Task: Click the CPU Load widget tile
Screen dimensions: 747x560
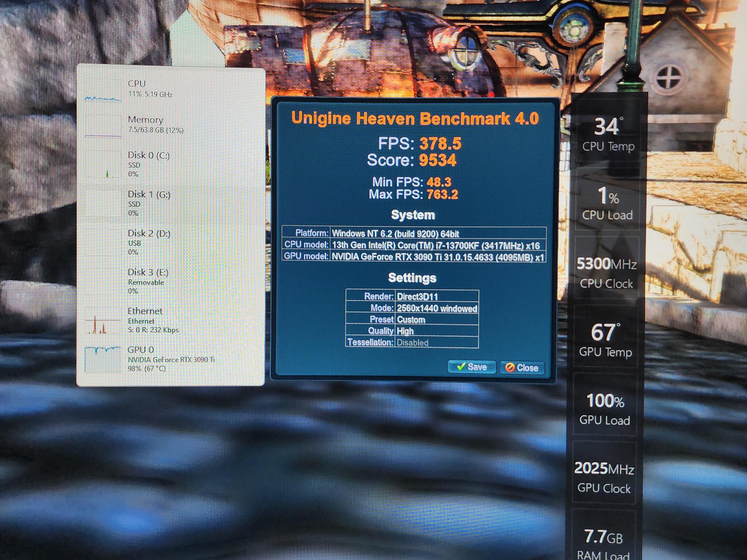Action: (x=607, y=203)
